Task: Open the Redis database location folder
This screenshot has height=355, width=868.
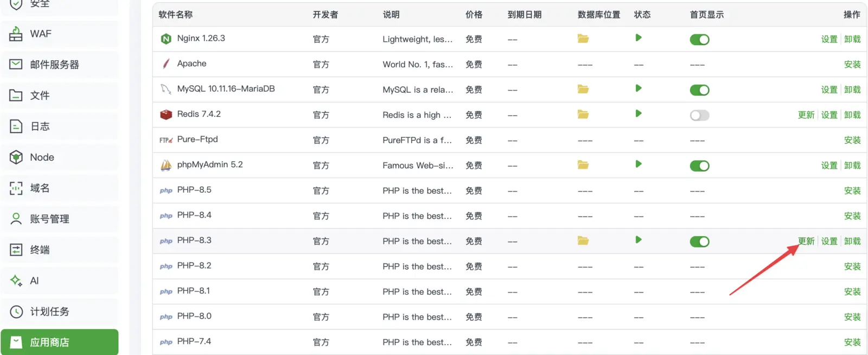Action: 583,115
